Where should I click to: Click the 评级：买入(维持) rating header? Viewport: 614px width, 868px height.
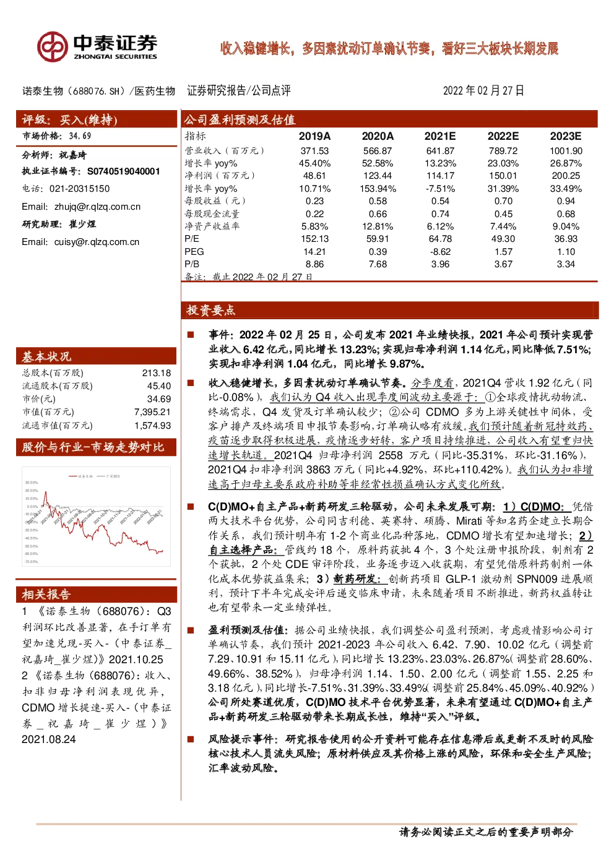click(x=97, y=119)
